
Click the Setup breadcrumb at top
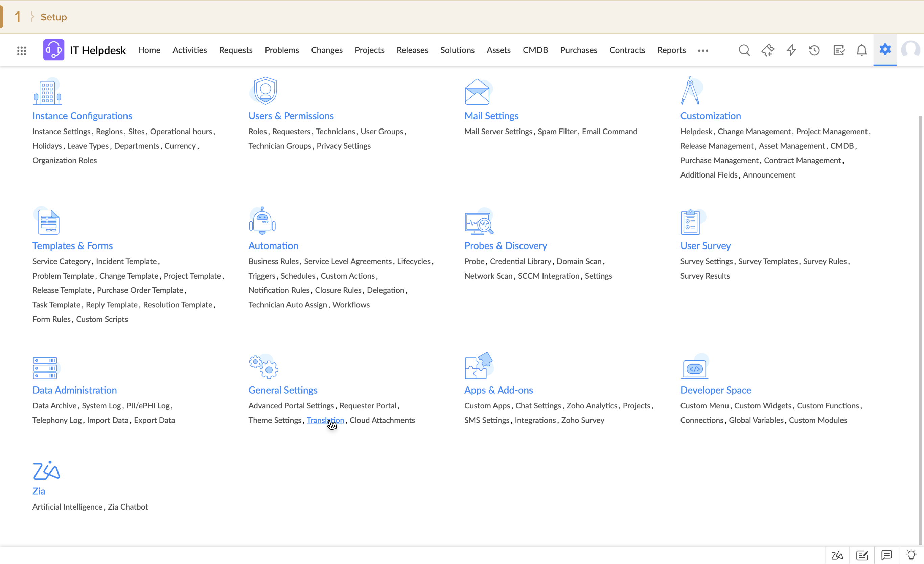(x=54, y=17)
